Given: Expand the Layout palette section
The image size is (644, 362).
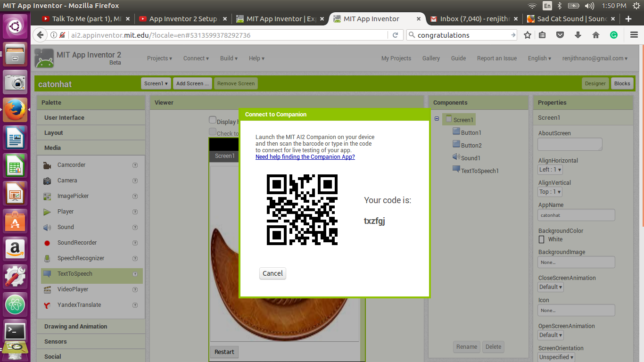Looking at the screenshot, I should click(x=91, y=133).
